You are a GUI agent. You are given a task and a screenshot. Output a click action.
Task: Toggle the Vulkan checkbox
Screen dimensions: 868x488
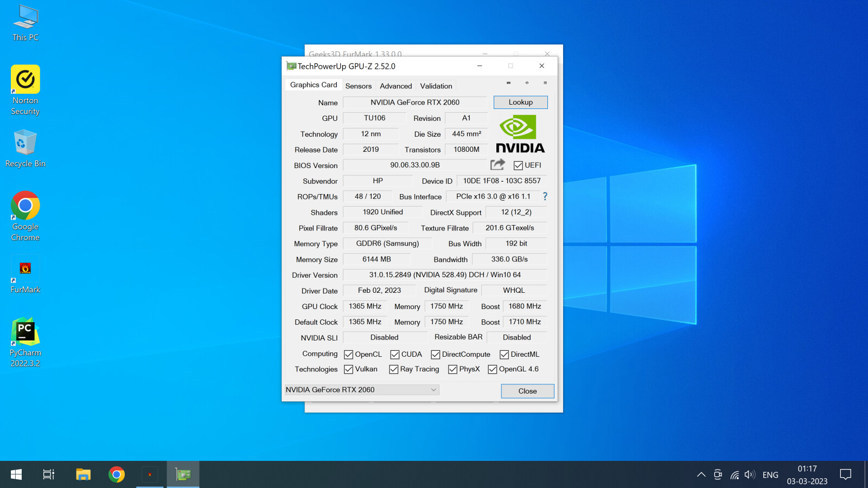348,369
